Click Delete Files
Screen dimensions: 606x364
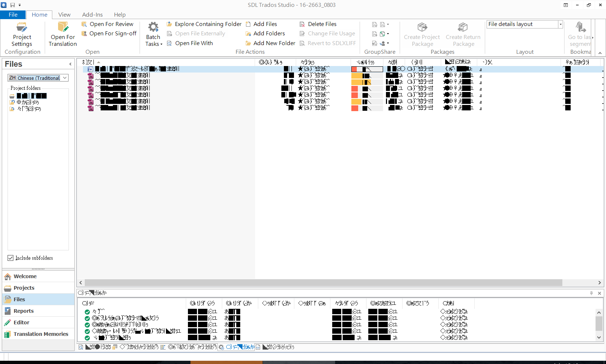pyautogui.click(x=318, y=24)
